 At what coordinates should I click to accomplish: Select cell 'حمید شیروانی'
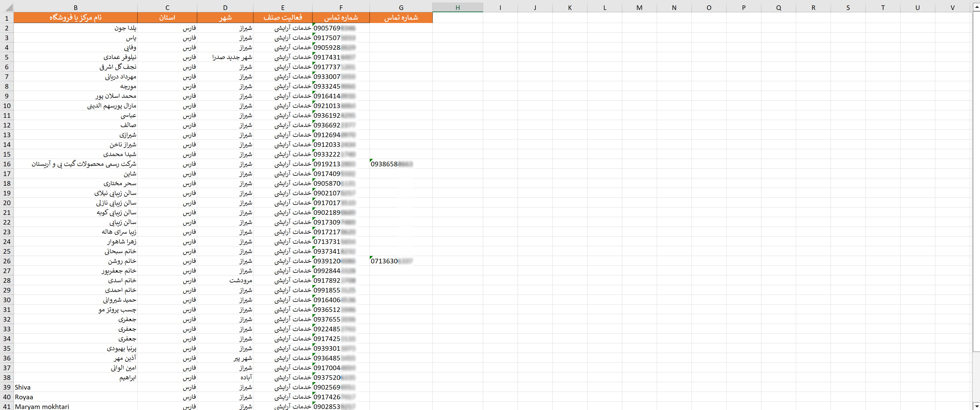[75, 300]
